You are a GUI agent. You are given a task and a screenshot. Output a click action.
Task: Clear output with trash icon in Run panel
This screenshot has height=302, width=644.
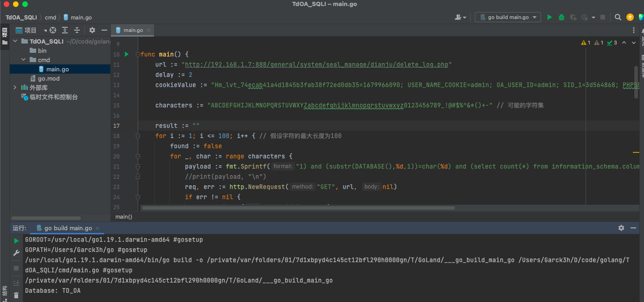(x=16, y=295)
